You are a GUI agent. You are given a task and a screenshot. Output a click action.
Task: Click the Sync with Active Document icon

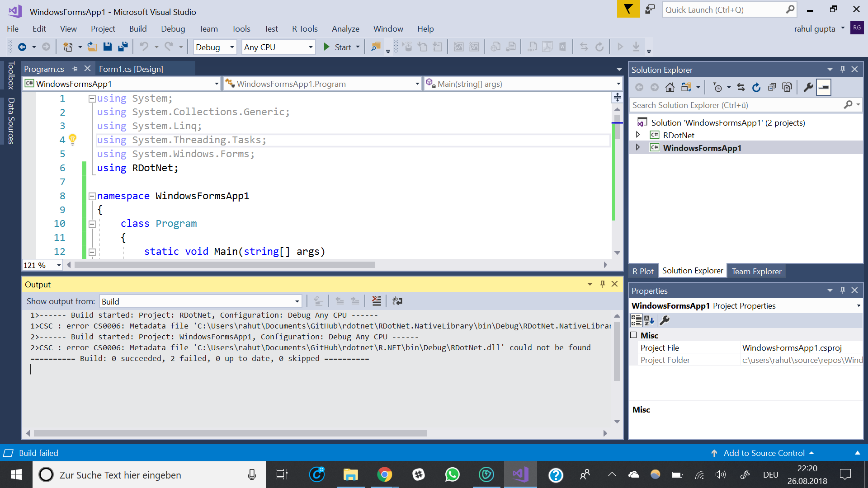click(741, 87)
